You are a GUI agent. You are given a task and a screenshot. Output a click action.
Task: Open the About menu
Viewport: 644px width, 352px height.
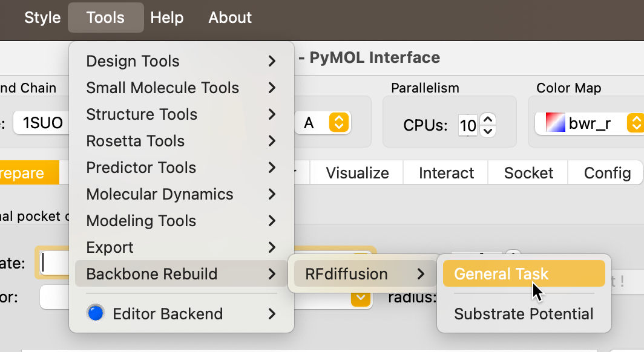click(229, 18)
